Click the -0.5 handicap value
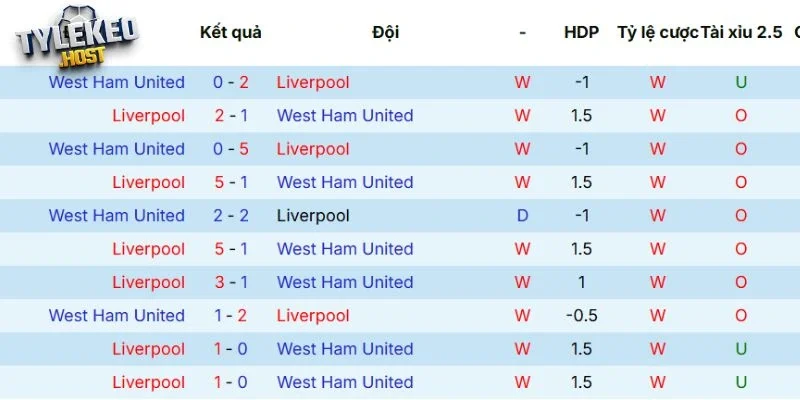800x400 pixels. (581, 315)
